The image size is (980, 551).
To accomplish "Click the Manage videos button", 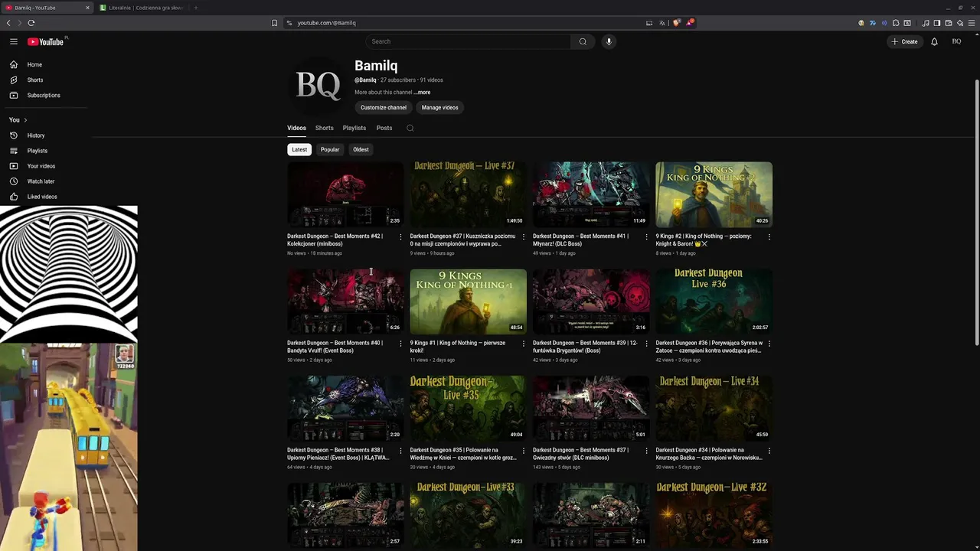I will click(440, 107).
